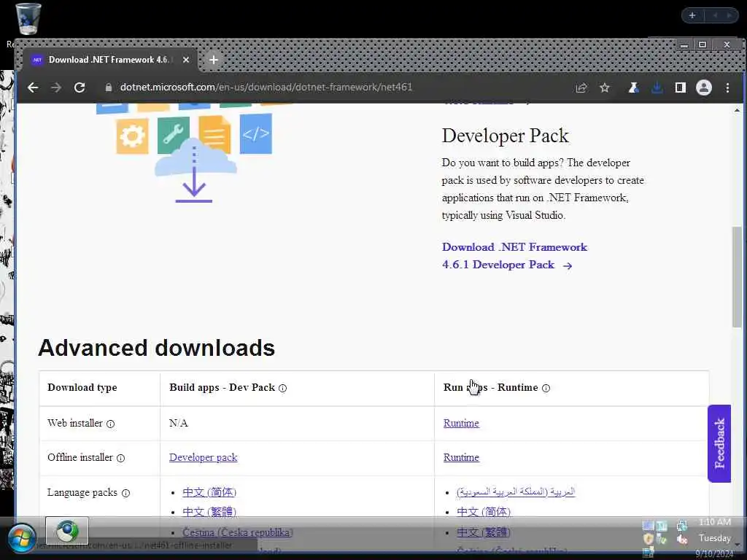Image resolution: width=747 pixels, height=560 pixels.
Task: Click the 中文 (简体) Dev Pack language link
Action: tap(209, 492)
